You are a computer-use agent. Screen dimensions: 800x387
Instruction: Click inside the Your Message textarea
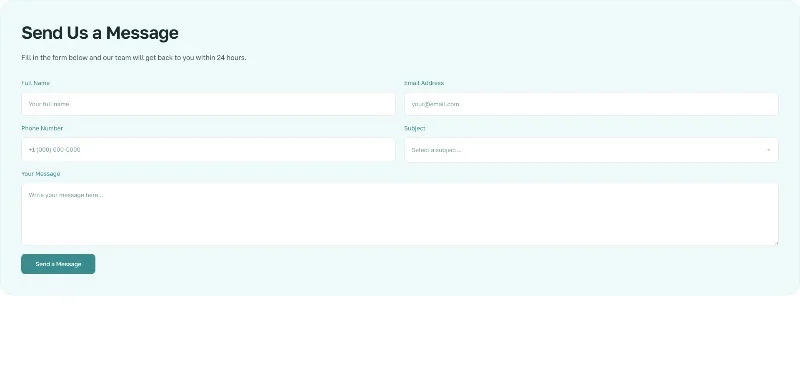click(x=400, y=214)
